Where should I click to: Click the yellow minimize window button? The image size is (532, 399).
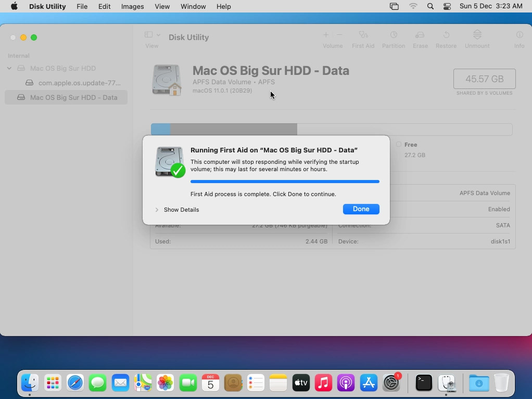click(x=23, y=37)
